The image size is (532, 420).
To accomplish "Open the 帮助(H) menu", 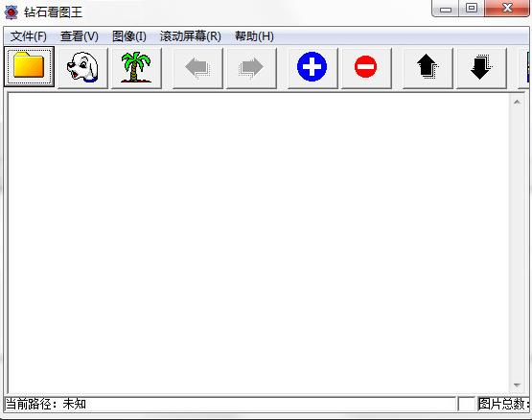I will (254, 36).
